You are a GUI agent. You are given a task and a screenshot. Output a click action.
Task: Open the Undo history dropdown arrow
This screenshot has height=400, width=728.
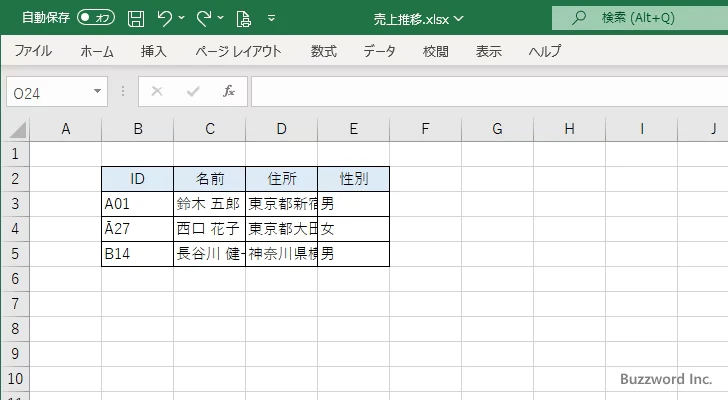click(182, 18)
